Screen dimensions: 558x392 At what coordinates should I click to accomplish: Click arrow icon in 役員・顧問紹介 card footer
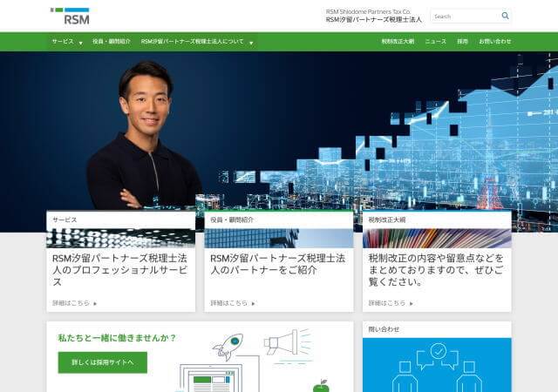tap(253, 303)
